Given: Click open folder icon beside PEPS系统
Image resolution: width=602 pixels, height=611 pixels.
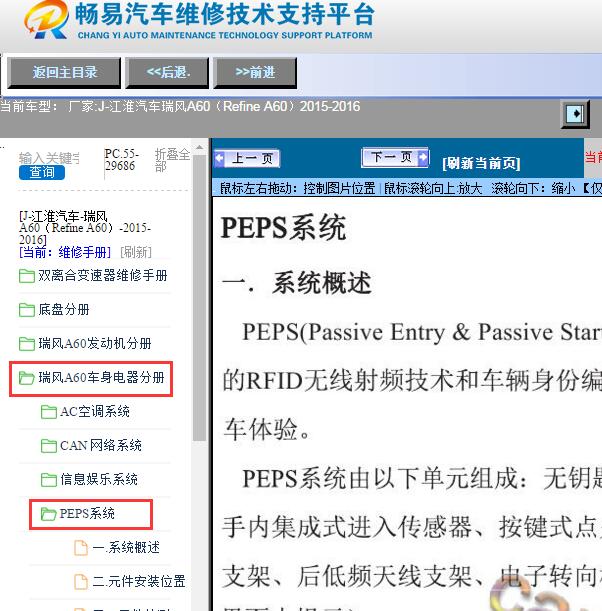Looking at the screenshot, I should click(49, 514).
